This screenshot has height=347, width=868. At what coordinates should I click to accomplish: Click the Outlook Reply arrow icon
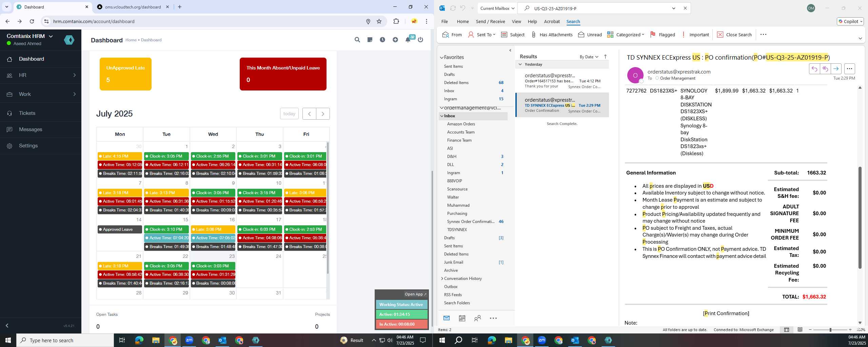[814, 69]
